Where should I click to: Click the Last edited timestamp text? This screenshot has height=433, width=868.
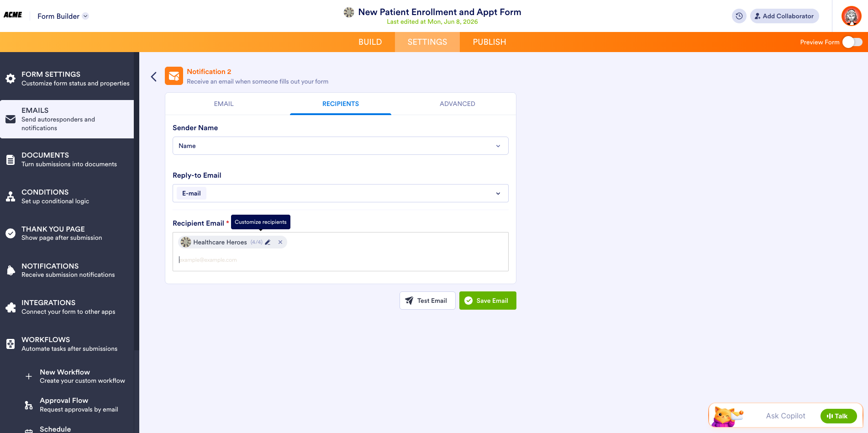tap(432, 21)
